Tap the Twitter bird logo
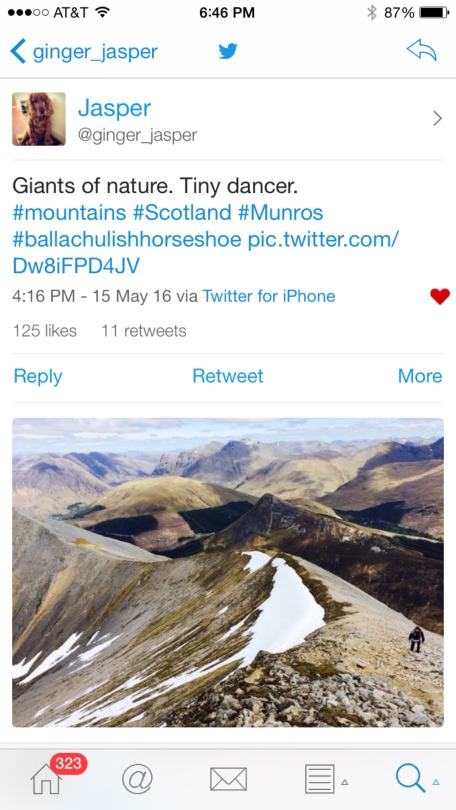This screenshot has height=810, width=456. [228, 51]
